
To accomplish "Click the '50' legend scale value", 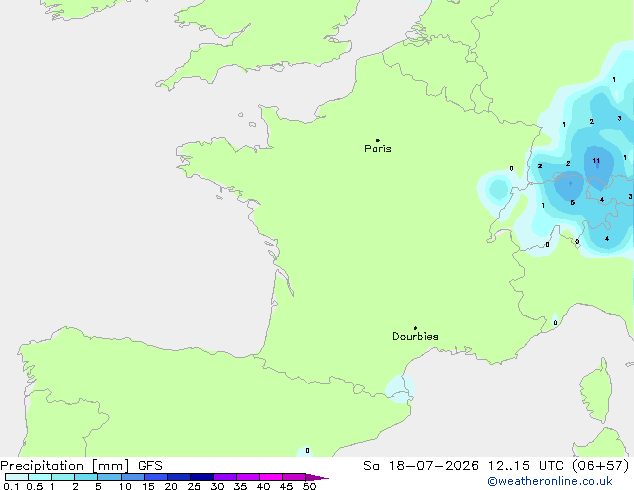I will (309, 486).
